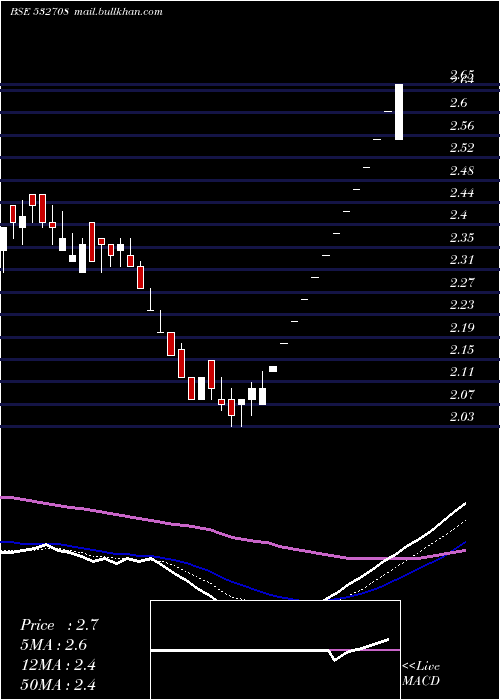Click the 2.6 price axis label
The height and width of the screenshot is (700, 500).
[458, 103]
